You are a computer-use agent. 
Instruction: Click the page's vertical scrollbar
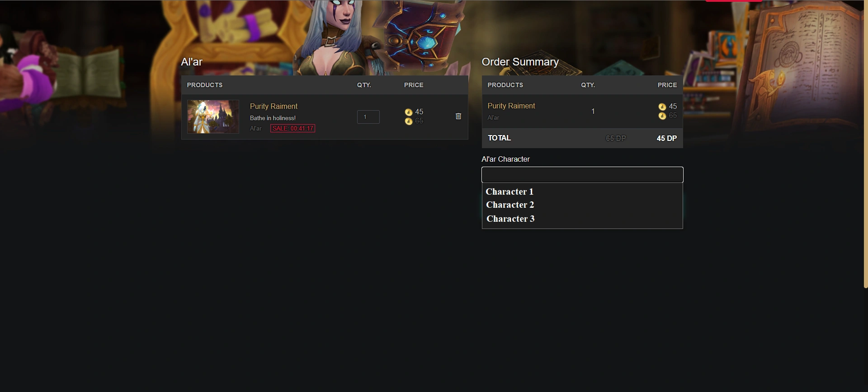pyautogui.click(x=866, y=144)
